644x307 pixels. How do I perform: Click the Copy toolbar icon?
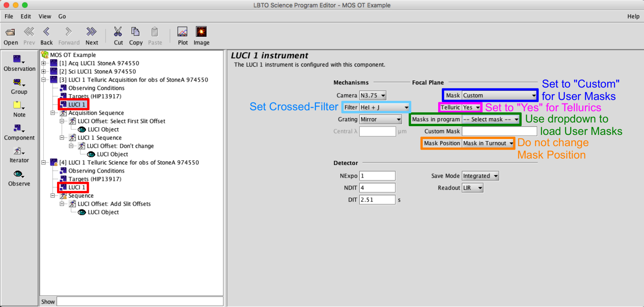[135, 32]
